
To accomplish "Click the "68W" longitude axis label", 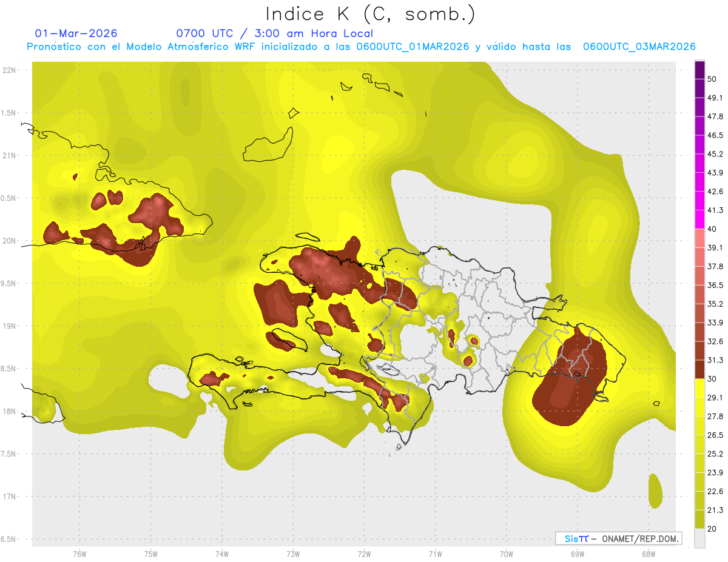I will tap(649, 554).
